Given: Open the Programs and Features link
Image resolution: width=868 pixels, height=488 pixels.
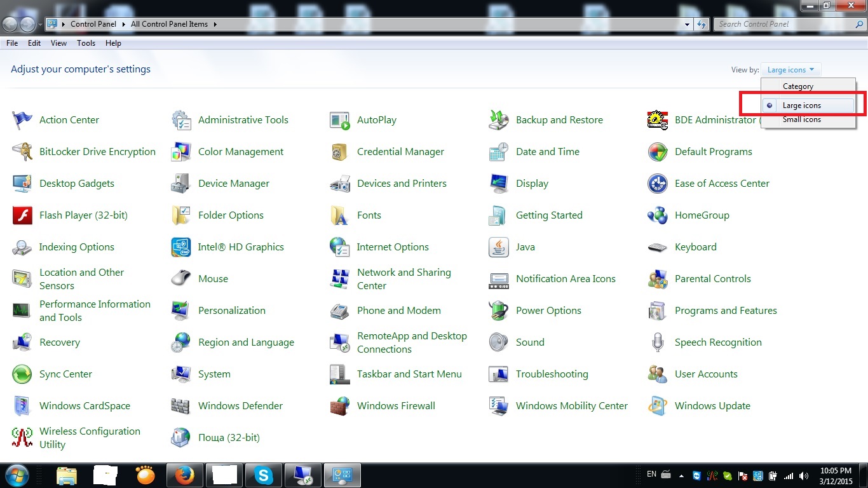Looking at the screenshot, I should (x=726, y=311).
